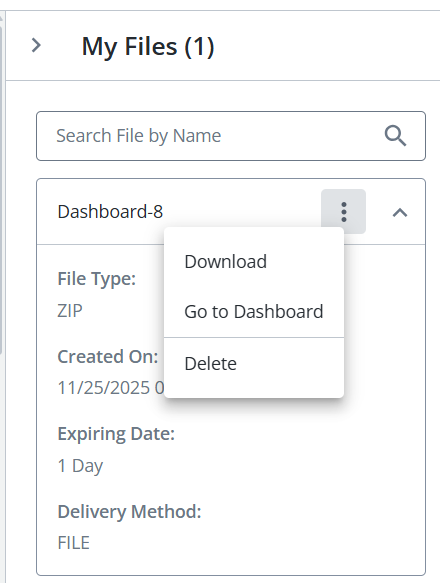Image resolution: width=440 pixels, height=583 pixels.
Task: Select Go to Dashboard menu entry
Action: (254, 312)
